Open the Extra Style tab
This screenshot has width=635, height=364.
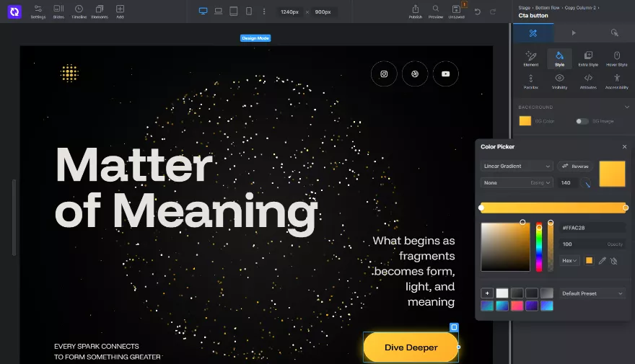(x=588, y=58)
